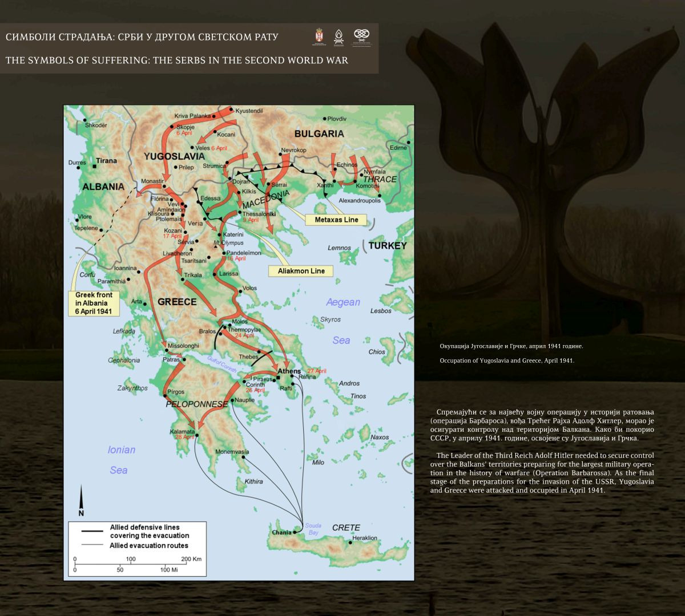Select the Tirana capital square marker
The height and width of the screenshot is (616, 685).
pos(94,166)
